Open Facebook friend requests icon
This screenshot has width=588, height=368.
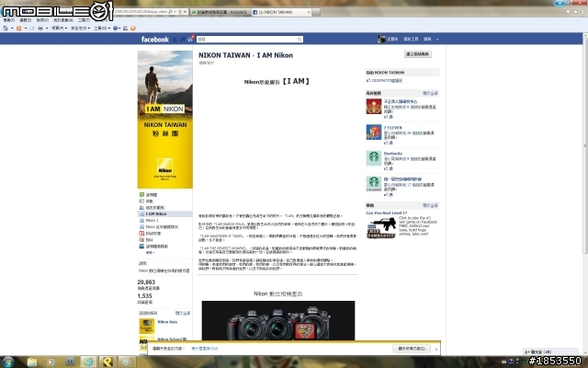175,39
